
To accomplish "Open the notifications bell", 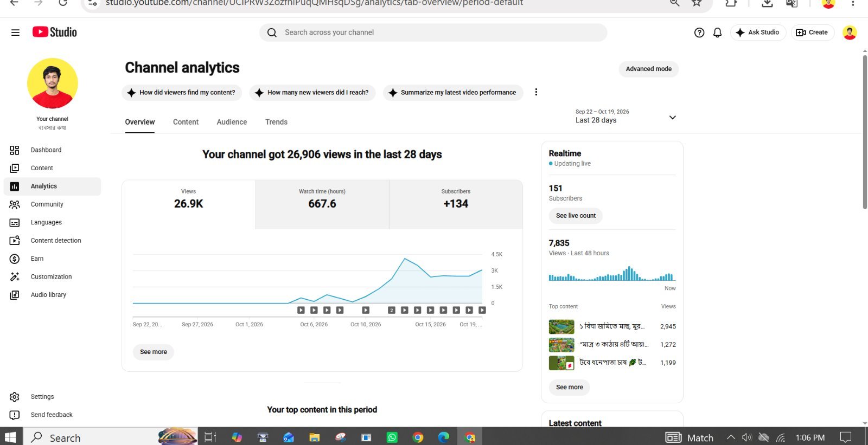I will point(717,33).
